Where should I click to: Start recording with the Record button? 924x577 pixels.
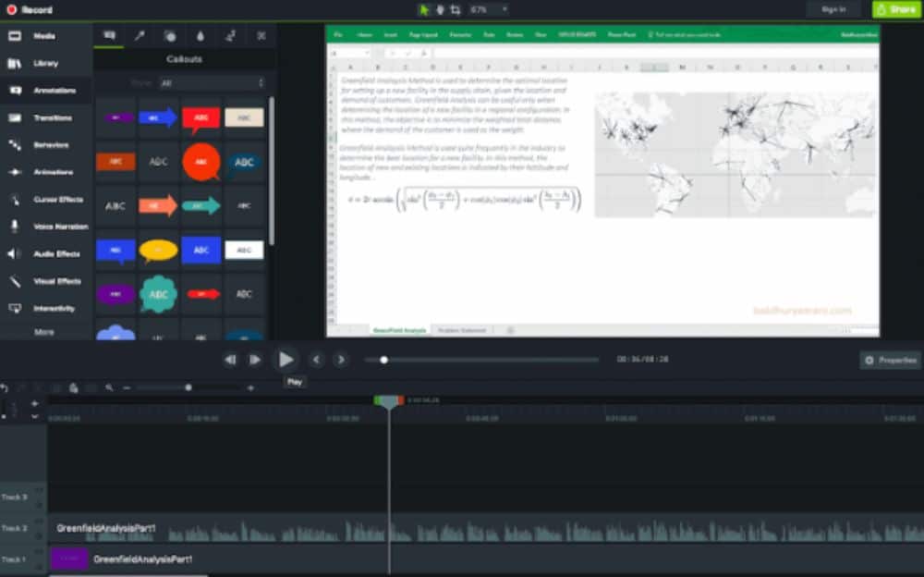pyautogui.click(x=30, y=9)
